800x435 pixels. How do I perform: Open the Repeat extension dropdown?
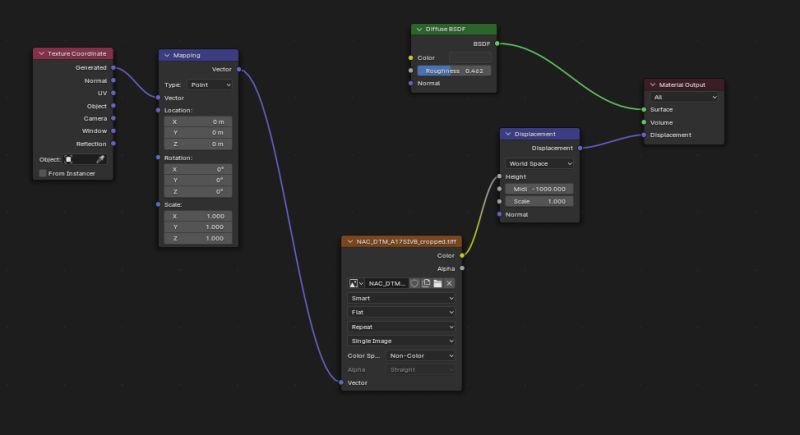click(x=401, y=327)
